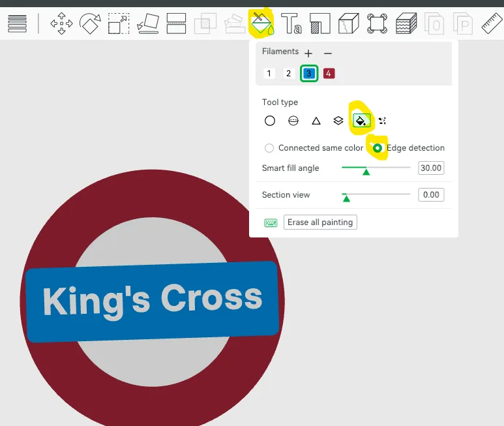Open keyboard shortcuts icon

(x=271, y=222)
